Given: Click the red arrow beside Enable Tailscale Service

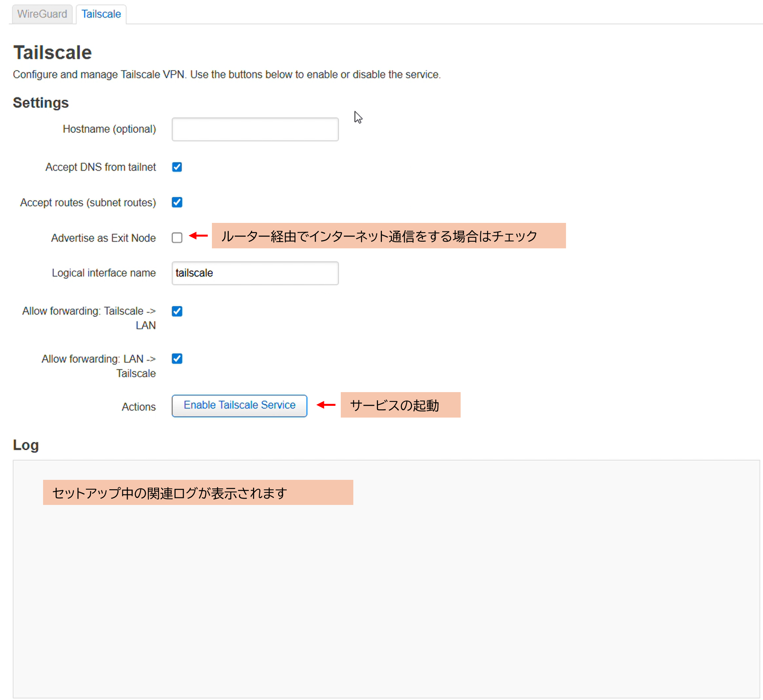Looking at the screenshot, I should (326, 405).
